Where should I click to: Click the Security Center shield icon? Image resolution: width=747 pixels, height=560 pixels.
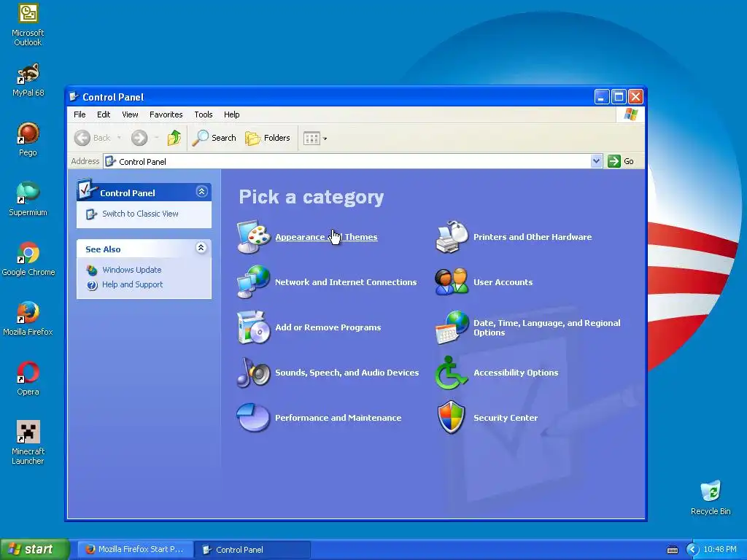pyautogui.click(x=451, y=418)
